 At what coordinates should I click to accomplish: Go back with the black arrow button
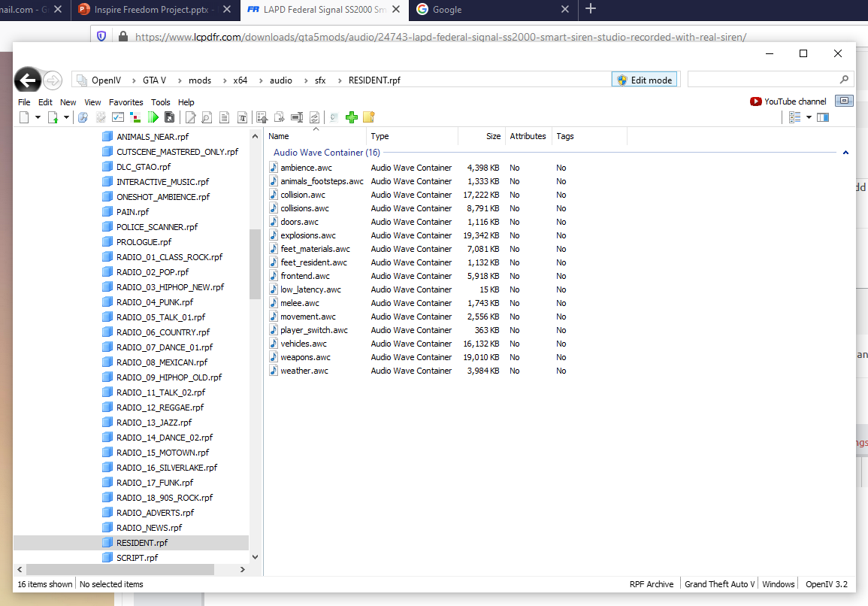coord(28,80)
